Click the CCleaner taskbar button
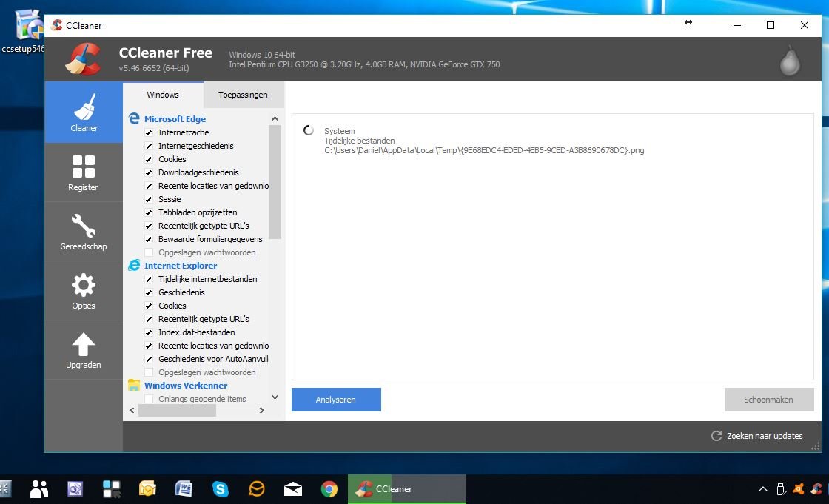 coord(407,489)
